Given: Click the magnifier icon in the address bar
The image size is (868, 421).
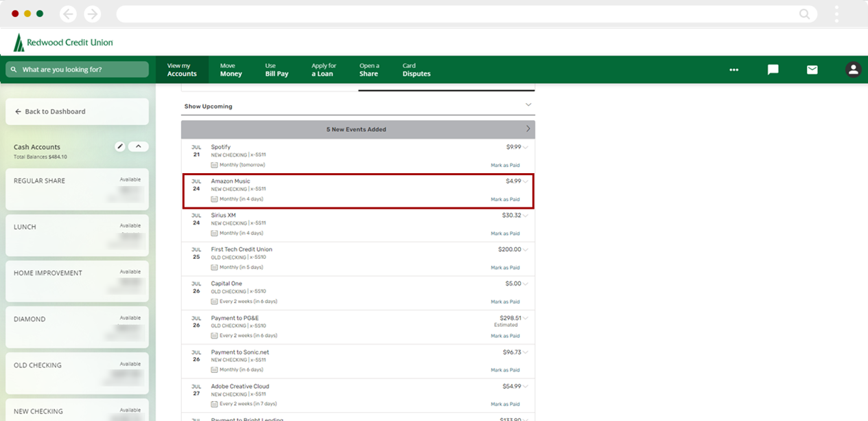Looking at the screenshot, I should 804,14.
